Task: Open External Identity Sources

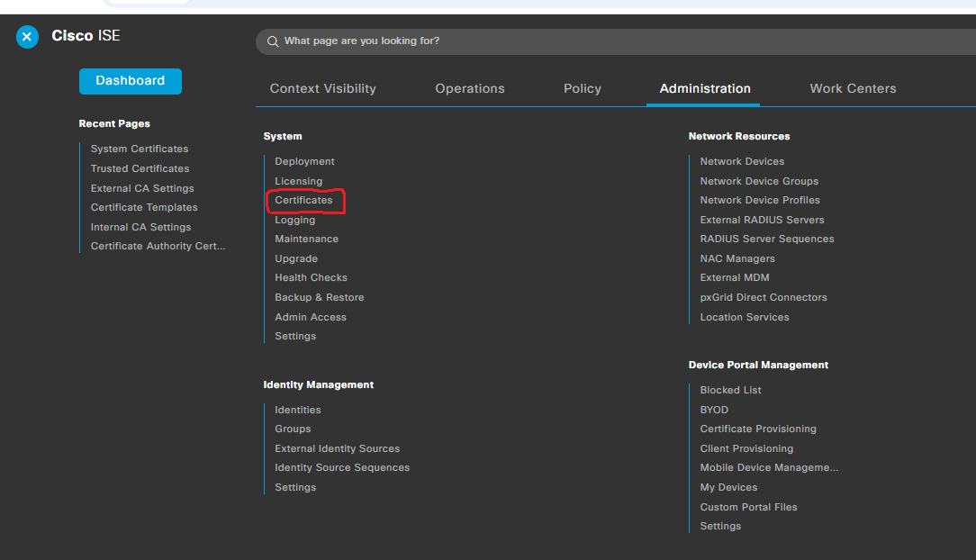Action: click(338, 448)
